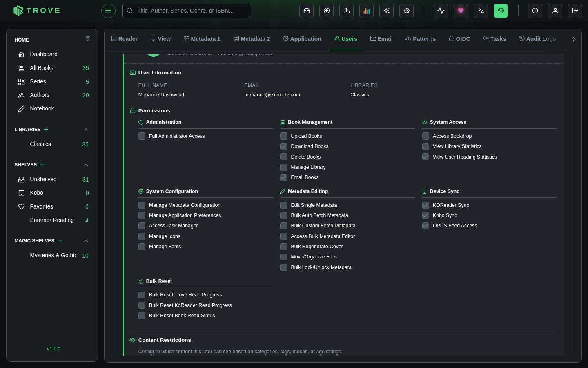This screenshot has width=588, height=368.
Task: Collapse the Magic Shelves section chevron
Action: pyautogui.click(x=86, y=241)
